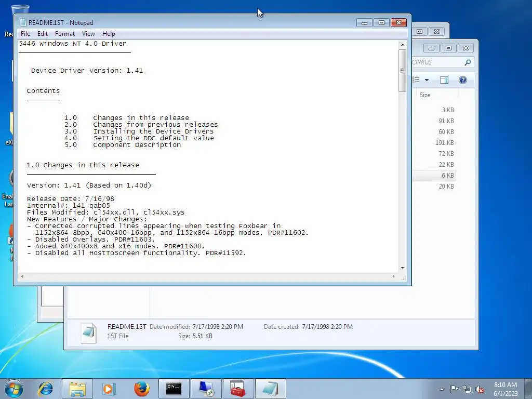Maximize the README.1ST Notepad window
532x399 pixels.
point(381,23)
